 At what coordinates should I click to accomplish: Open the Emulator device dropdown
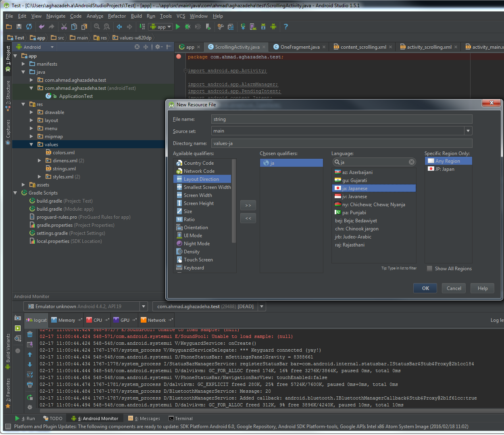point(144,307)
